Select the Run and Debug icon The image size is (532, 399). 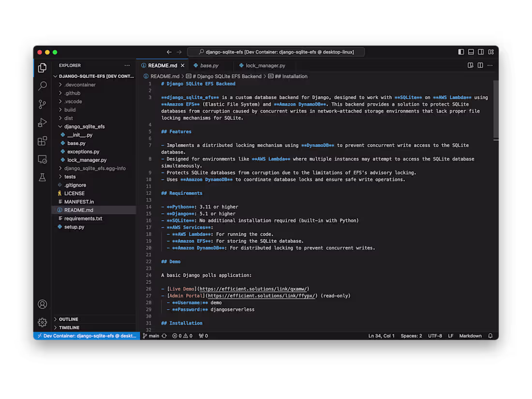(42, 122)
